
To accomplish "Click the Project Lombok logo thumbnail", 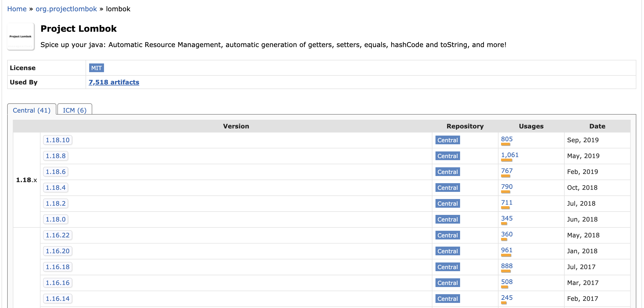I will click(x=20, y=37).
